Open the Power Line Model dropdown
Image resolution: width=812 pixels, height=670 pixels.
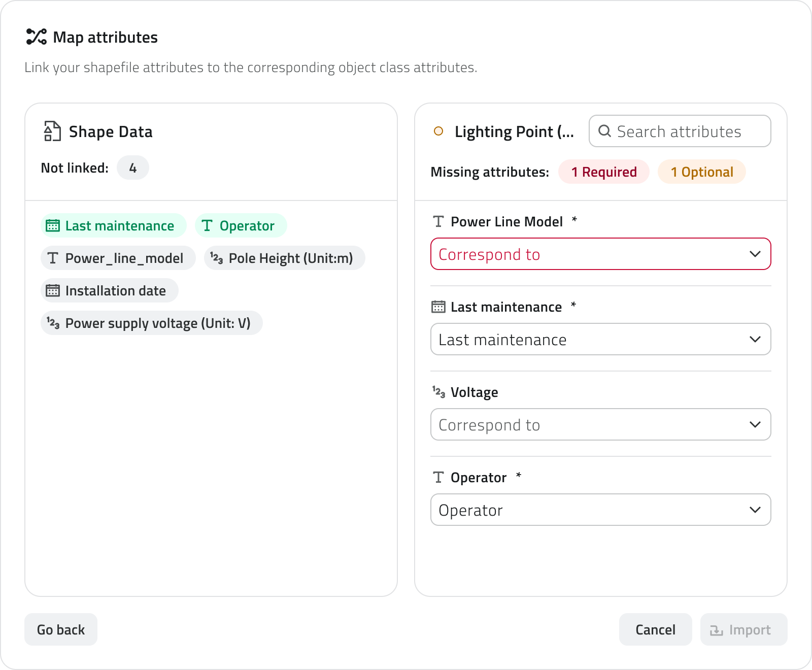click(x=600, y=254)
